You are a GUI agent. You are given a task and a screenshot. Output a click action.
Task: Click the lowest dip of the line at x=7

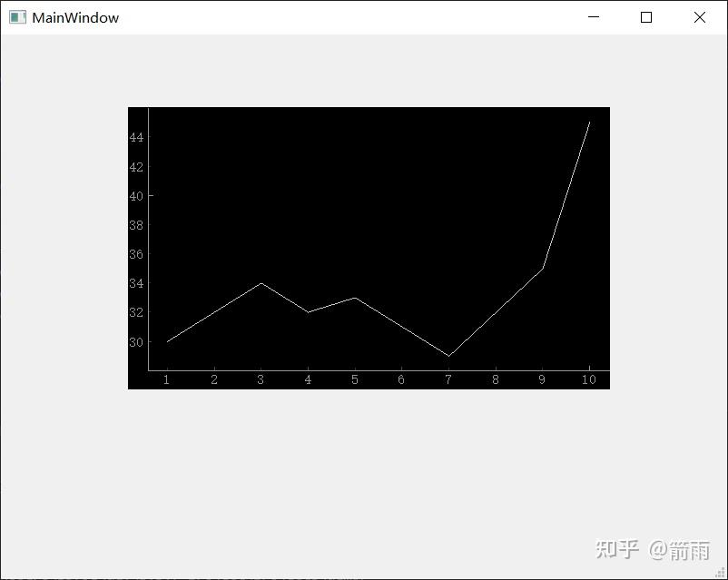coord(448,357)
